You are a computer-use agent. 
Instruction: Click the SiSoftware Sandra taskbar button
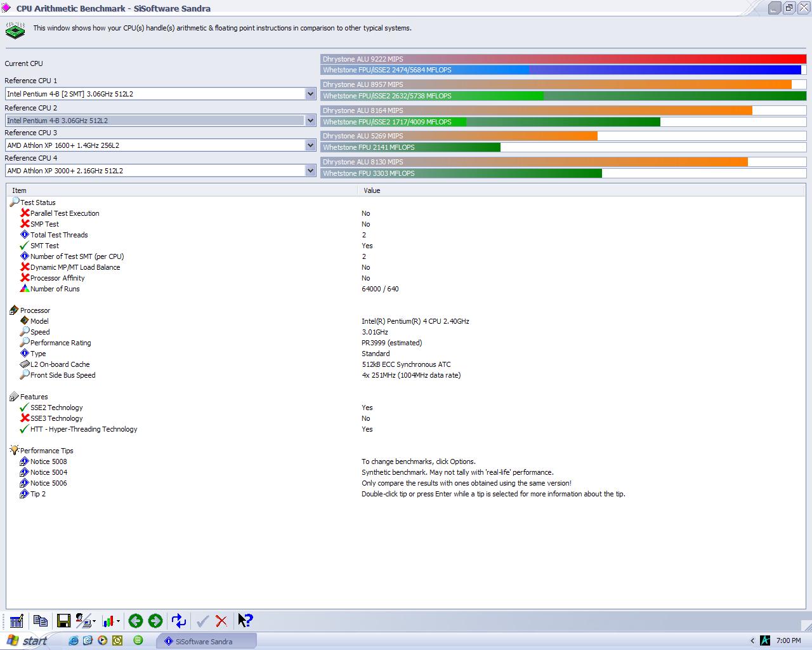coord(206,641)
